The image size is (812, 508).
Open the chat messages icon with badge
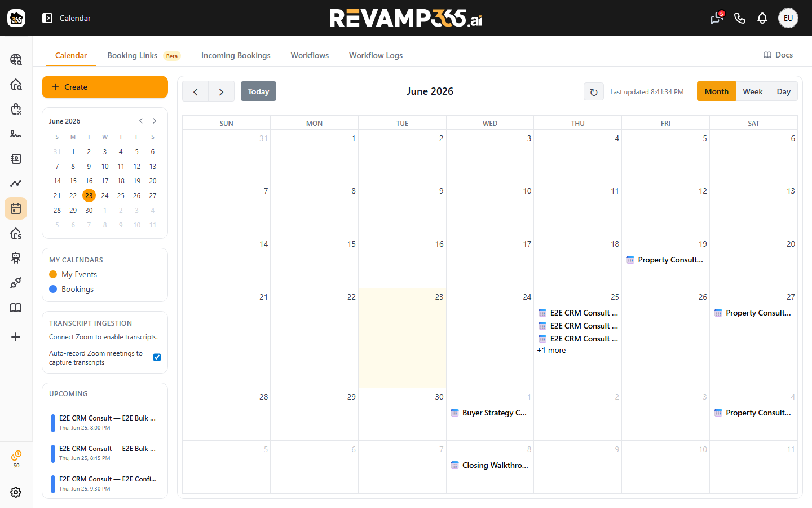tap(717, 18)
